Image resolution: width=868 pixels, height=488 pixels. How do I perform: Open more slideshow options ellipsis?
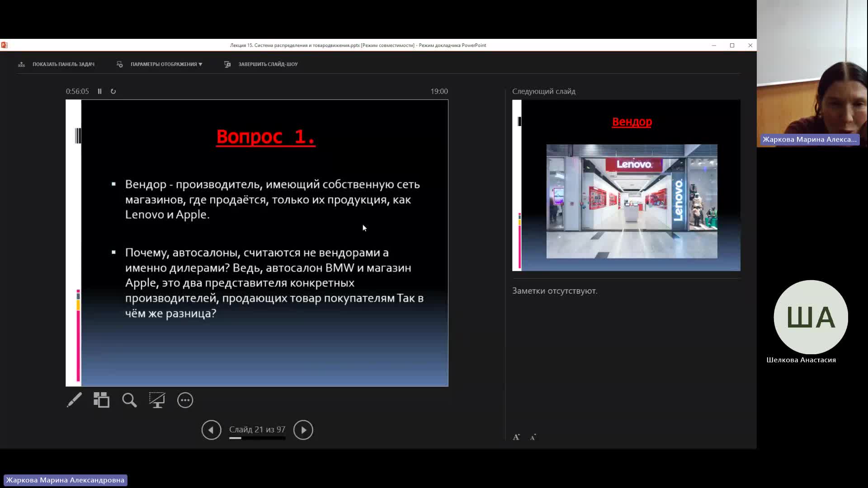pos(185,400)
